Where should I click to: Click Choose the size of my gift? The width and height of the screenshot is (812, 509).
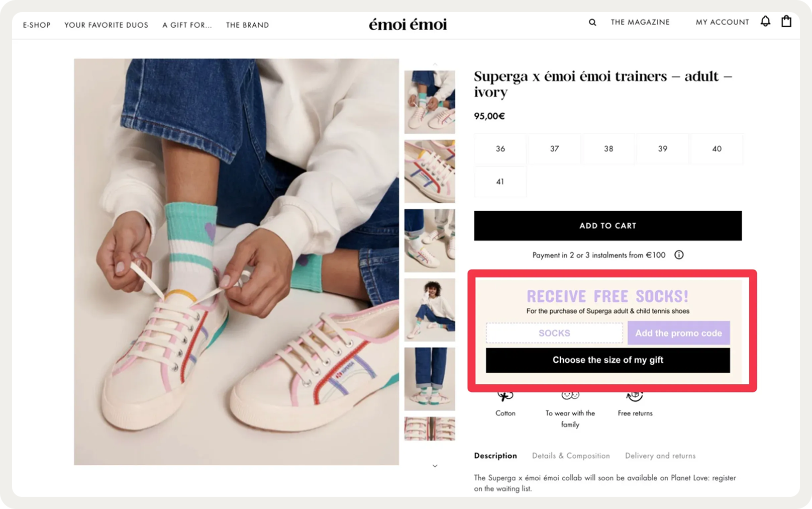pyautogui.click(x=607, y=360)
